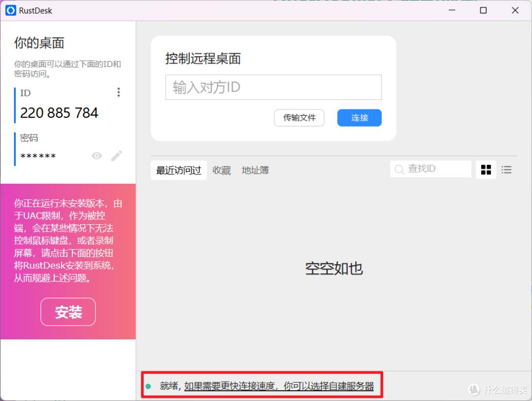Toggle sessions display to grid layout
This screenshot has width=532, height=401.
pos(486,169)
